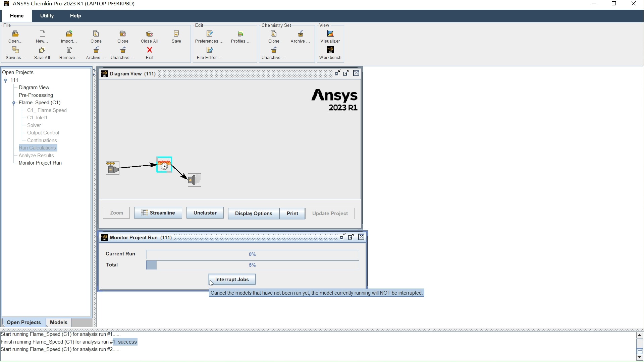Select Analyze Results tree item
Image resolution: width=644 pixels, height=362 pixels.
[36, 156]
